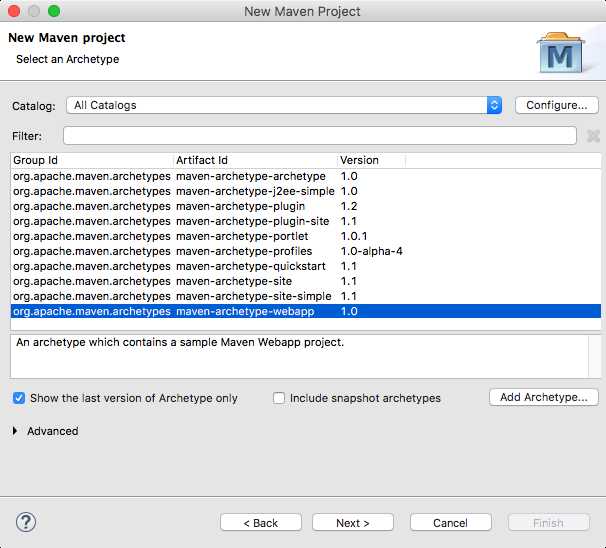Open the Catalog dropdown

pos(284,105)
